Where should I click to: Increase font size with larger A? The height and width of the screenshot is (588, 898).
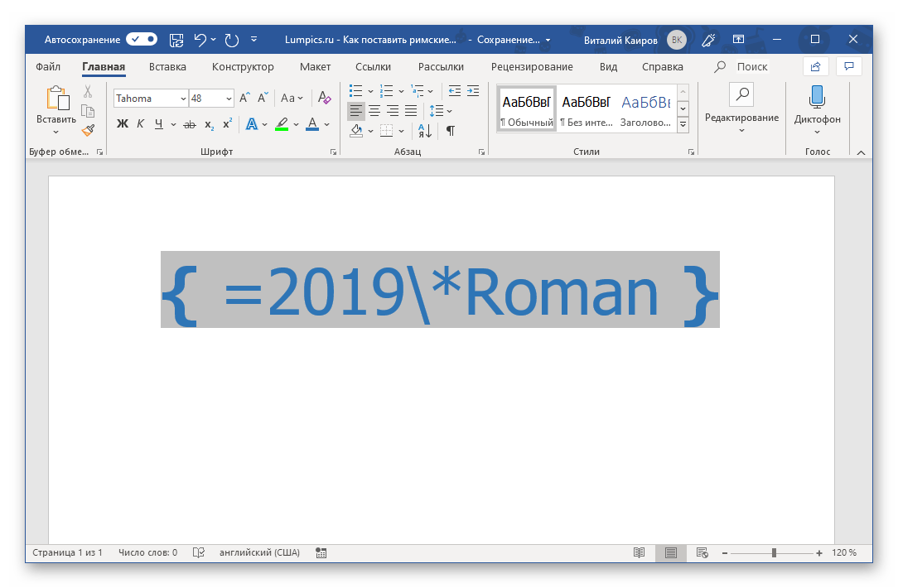244,98
